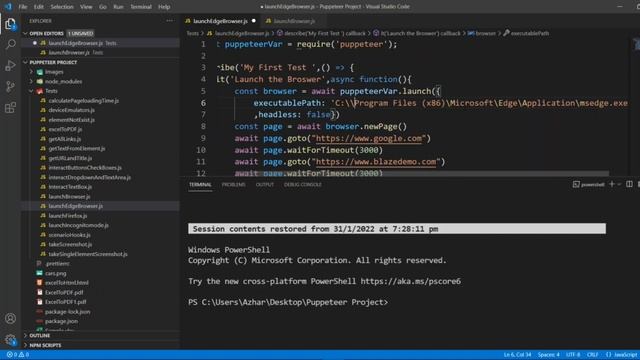Click the Tests folder icon
This screenshot has height=360, width=640.
click(x=40, y=91)
